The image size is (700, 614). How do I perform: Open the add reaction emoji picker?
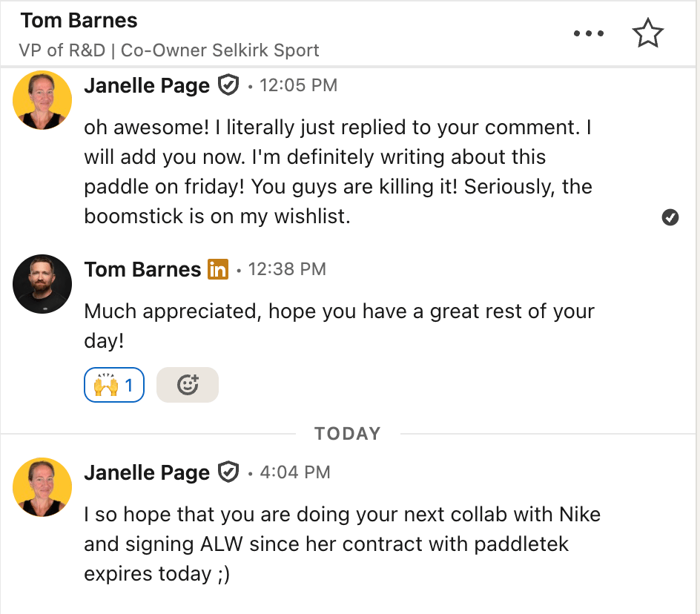188,385
